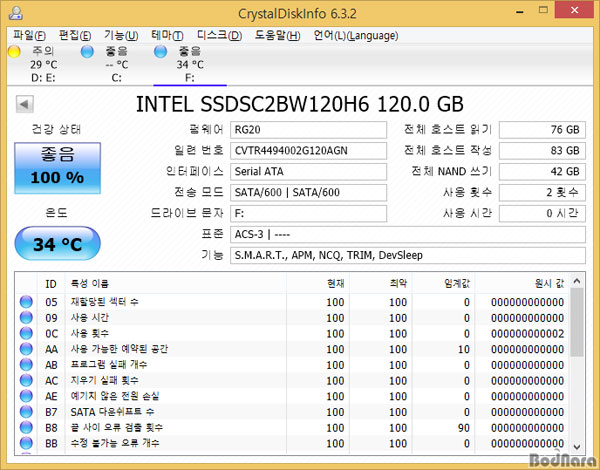The image size is (600, 470).
Task: Click the status orb for attribute AA
Action: tap(26, 349)
